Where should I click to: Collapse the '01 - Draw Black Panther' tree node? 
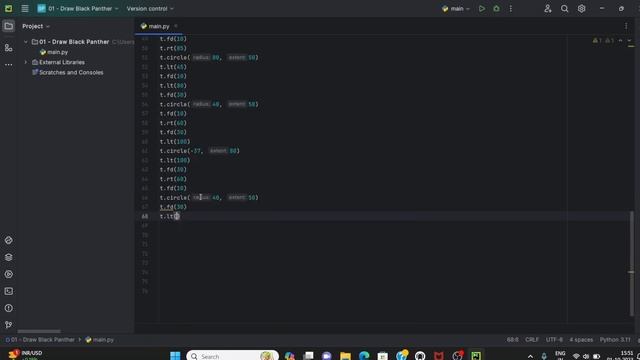pos(26,42)
